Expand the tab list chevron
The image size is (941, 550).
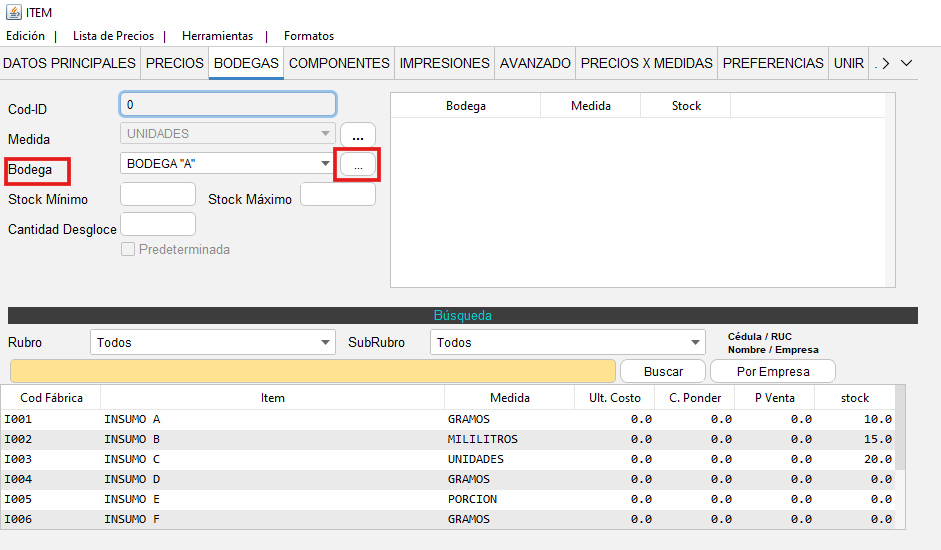(907, 63)
